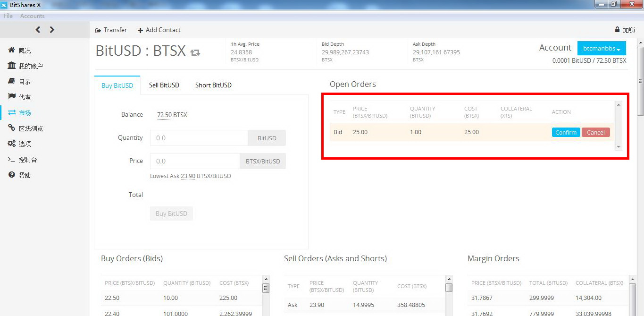Open the terminal icon 控制台 sidebar item
Image resolution: width=644 pixels, height=316 pixels.
[23, 160]
